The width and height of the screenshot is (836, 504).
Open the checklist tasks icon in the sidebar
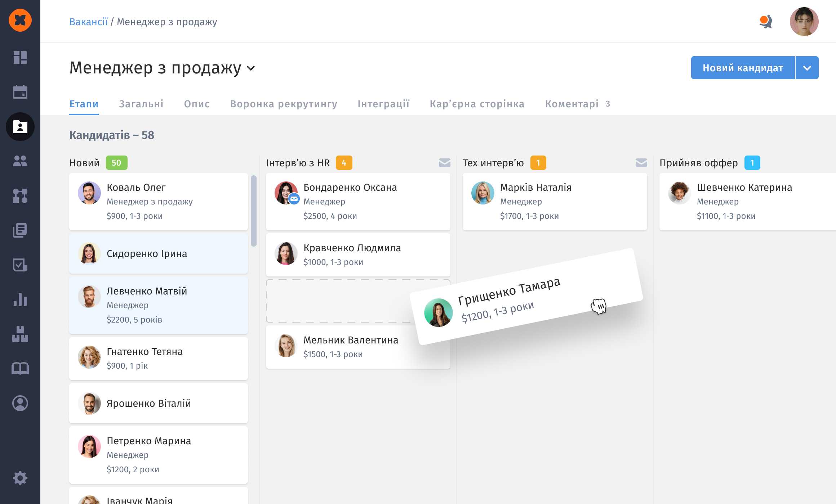20,265
